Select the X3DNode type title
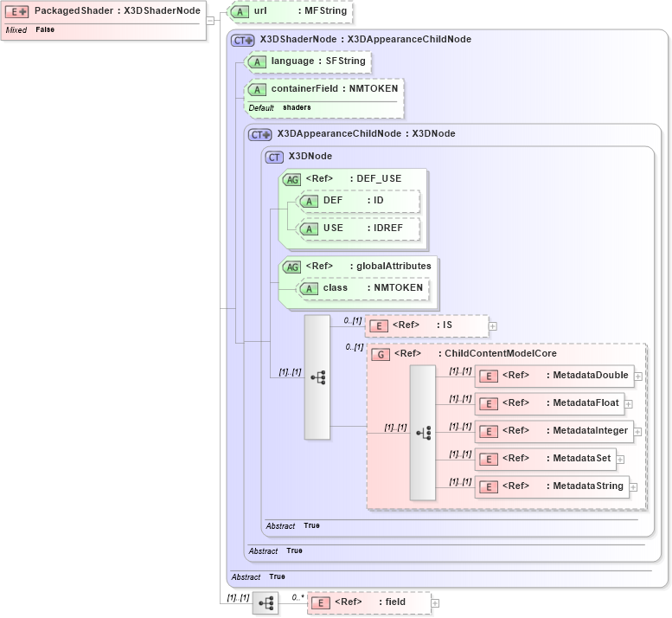This screenshot has width=672, height=618. 310,156
